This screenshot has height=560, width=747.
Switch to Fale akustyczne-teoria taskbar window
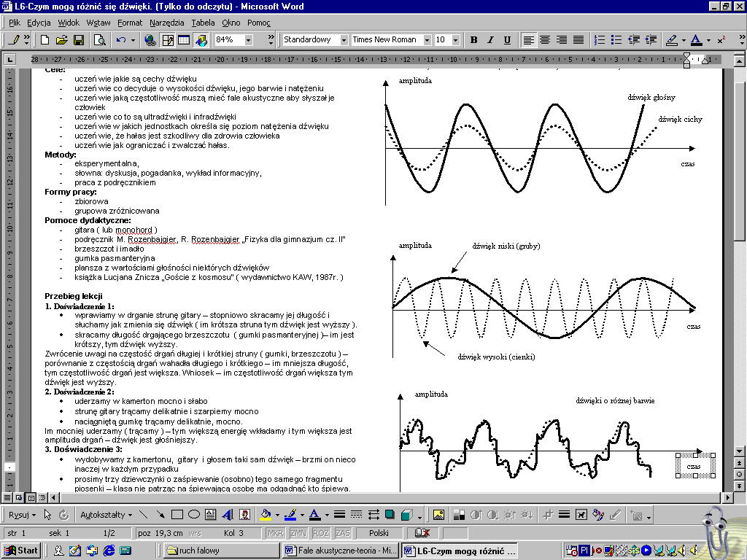coord(340,550)
